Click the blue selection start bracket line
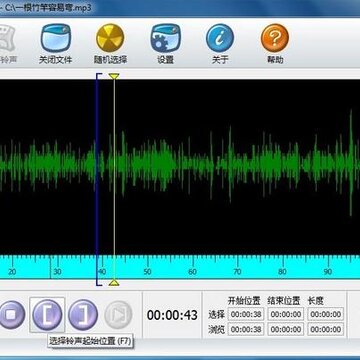 coord(97,179)
